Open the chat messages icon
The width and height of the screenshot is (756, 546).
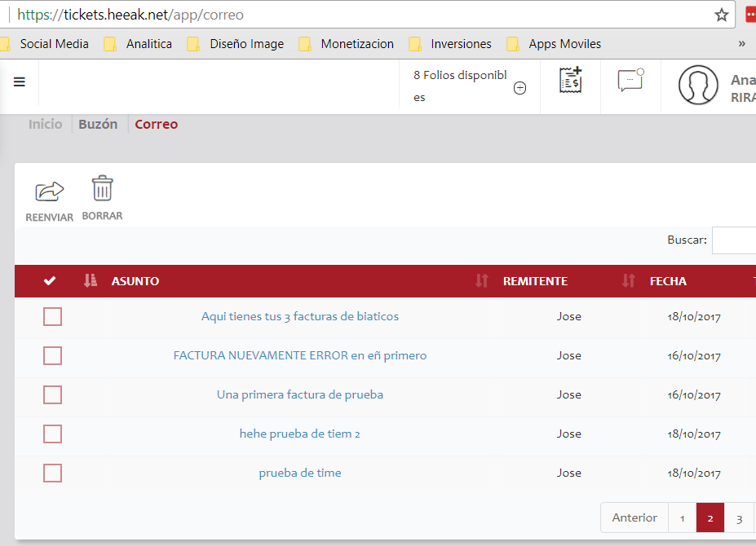(630, 80)
